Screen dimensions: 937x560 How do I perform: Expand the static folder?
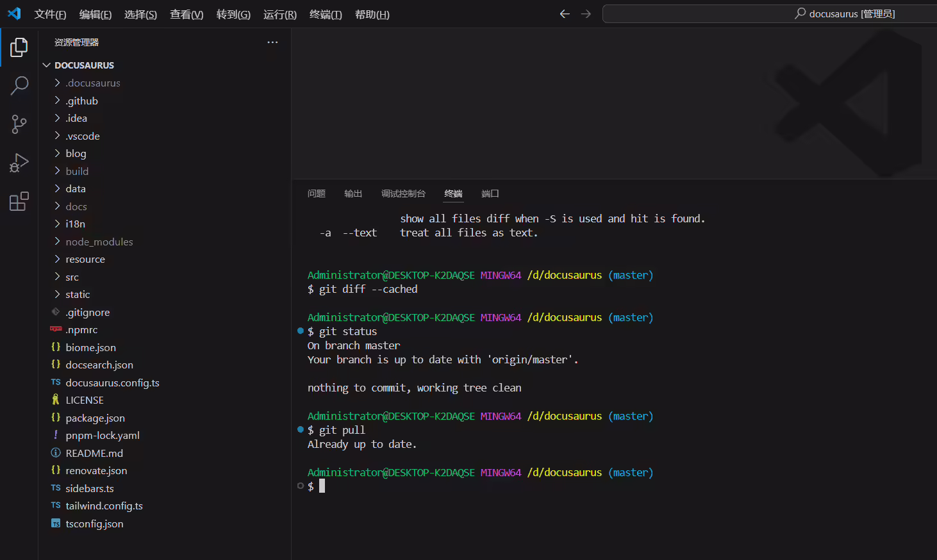57,294
